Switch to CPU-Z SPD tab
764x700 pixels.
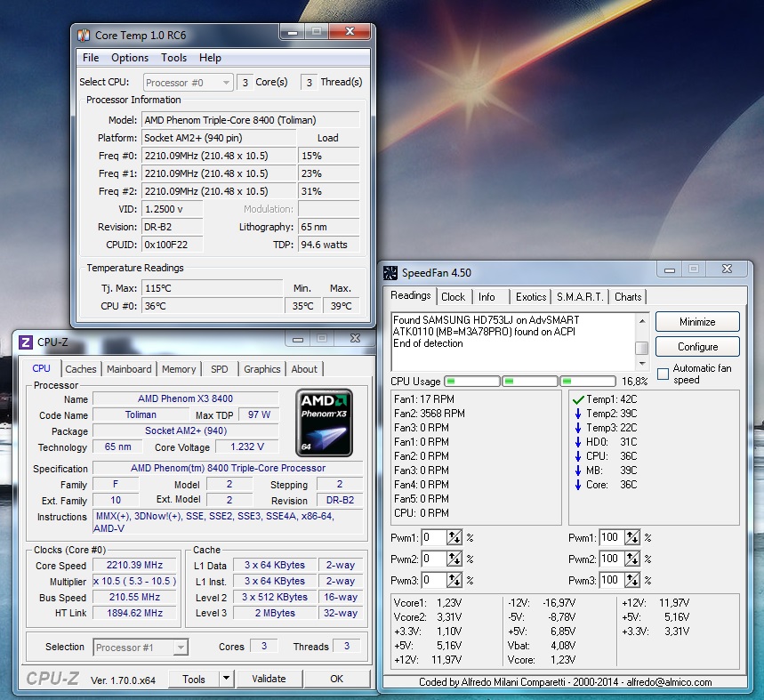(x=220, y=369)
